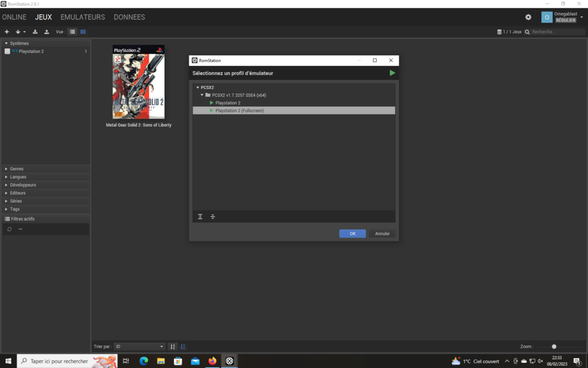Open File Explorer from the taskbar
Viewport: 588px width, 368px height.
[161, 362]
